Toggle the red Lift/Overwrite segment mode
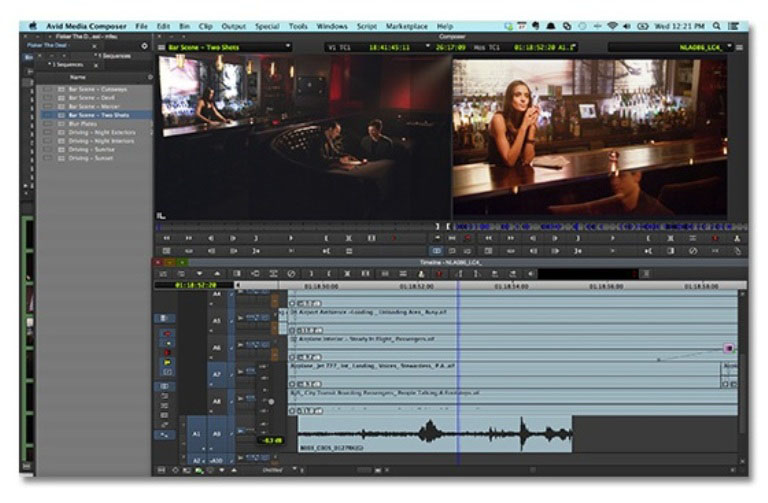 (166, 333)
